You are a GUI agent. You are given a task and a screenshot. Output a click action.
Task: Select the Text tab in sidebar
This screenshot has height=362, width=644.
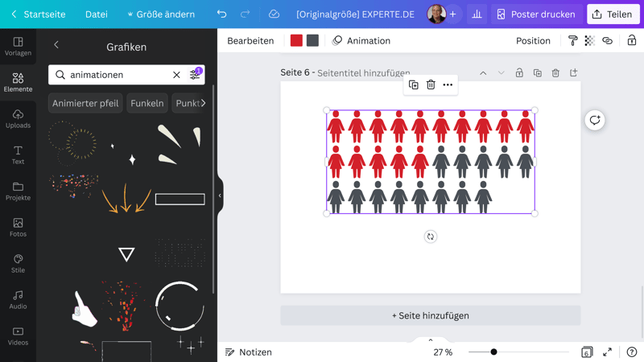pos(18,154)
